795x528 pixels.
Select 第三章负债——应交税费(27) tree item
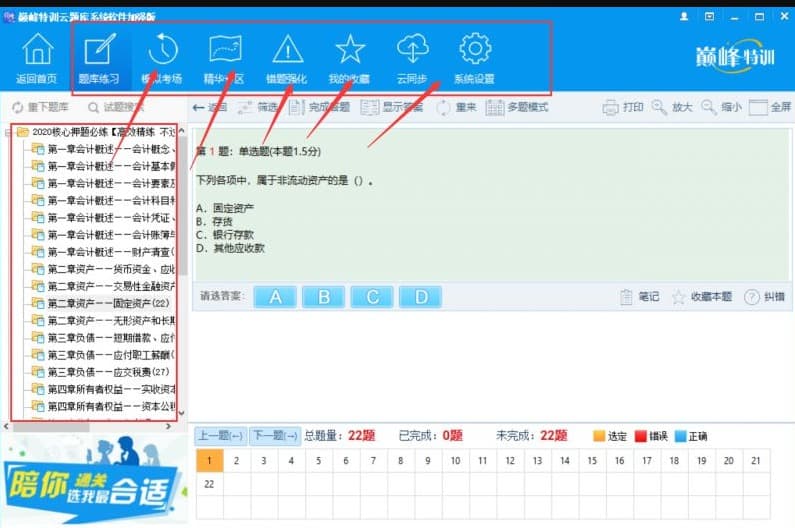(100, 372)
